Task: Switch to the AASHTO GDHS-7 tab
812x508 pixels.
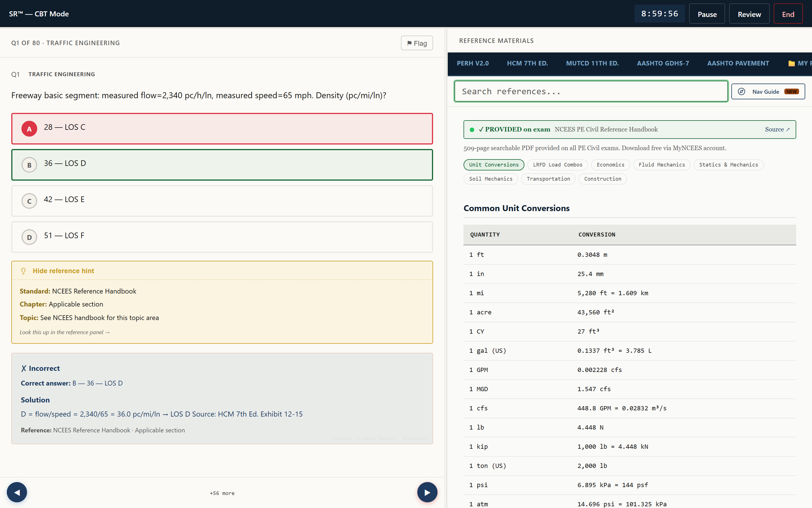Action: point(663,63)
